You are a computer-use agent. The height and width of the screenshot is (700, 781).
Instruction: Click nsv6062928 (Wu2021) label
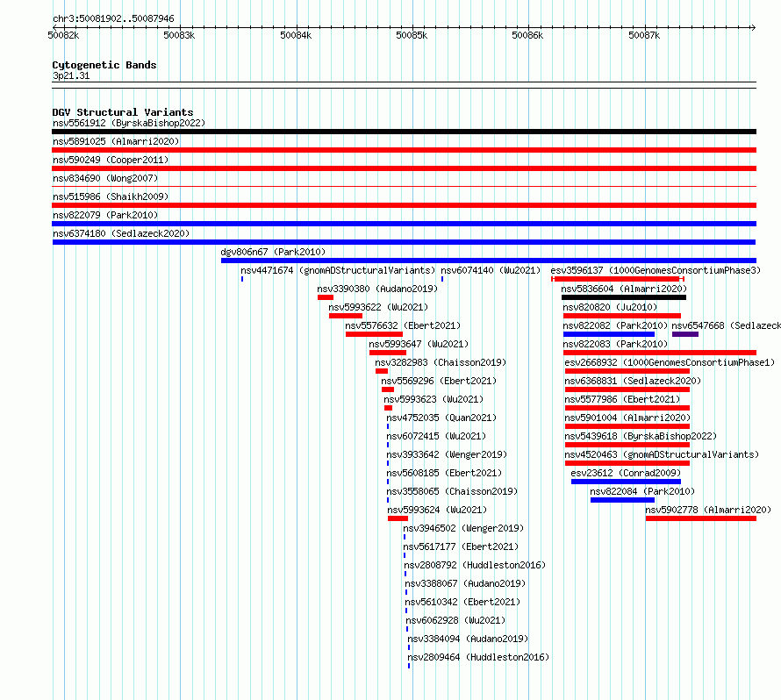pyautogui.click(x=455, y=620)
